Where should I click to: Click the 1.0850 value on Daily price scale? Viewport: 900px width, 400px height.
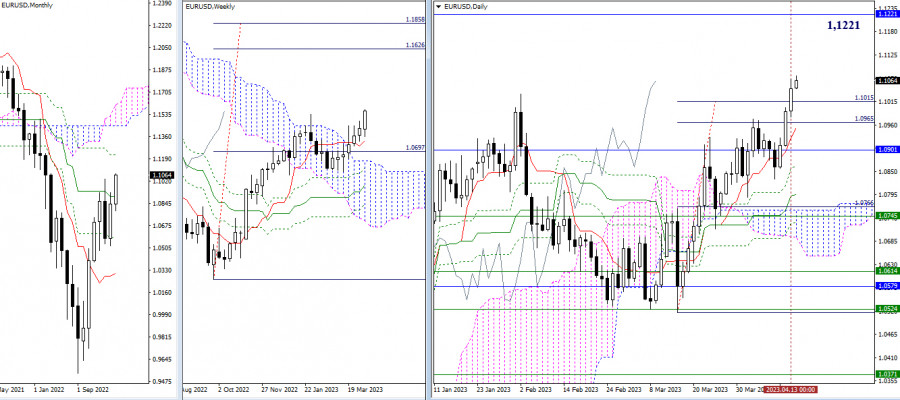[887, 172]
